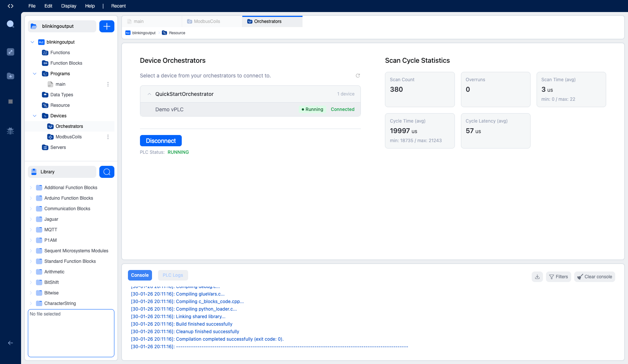This screenshot has width=628, height=364.
Task: Click the download icon in left sidebar
Action: point(11,76)
